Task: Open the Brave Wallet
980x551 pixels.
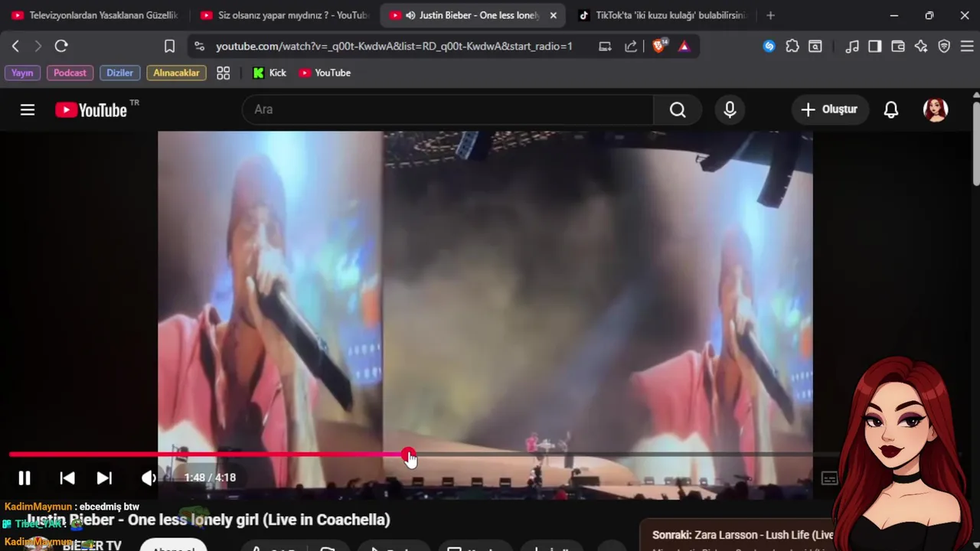Action: coord(898,47)
